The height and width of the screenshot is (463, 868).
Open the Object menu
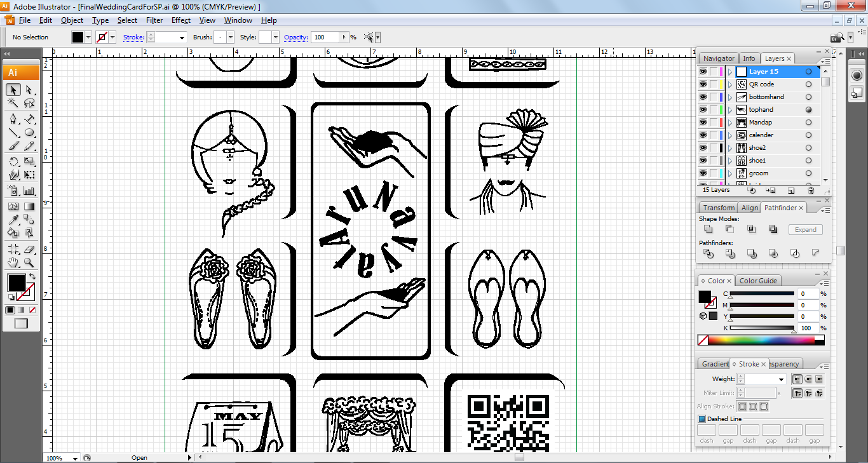click(x=72, y=20)
